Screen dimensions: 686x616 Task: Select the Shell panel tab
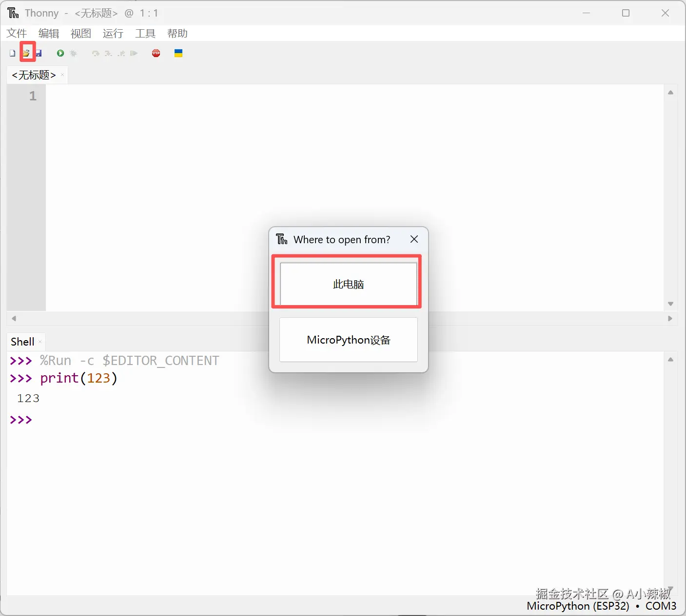[x=22, y=342]
